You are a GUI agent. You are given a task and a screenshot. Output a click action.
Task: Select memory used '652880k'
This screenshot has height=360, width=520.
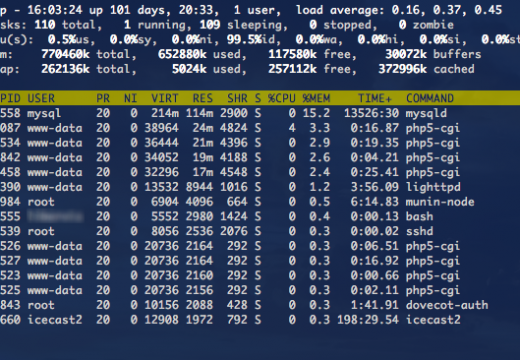(182, 54)
